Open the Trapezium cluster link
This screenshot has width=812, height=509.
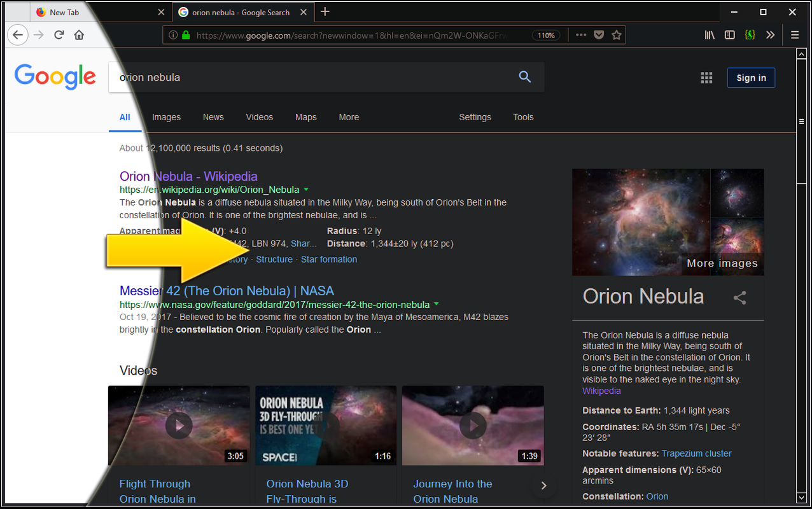pyautogui.click(x=697, y=454)
